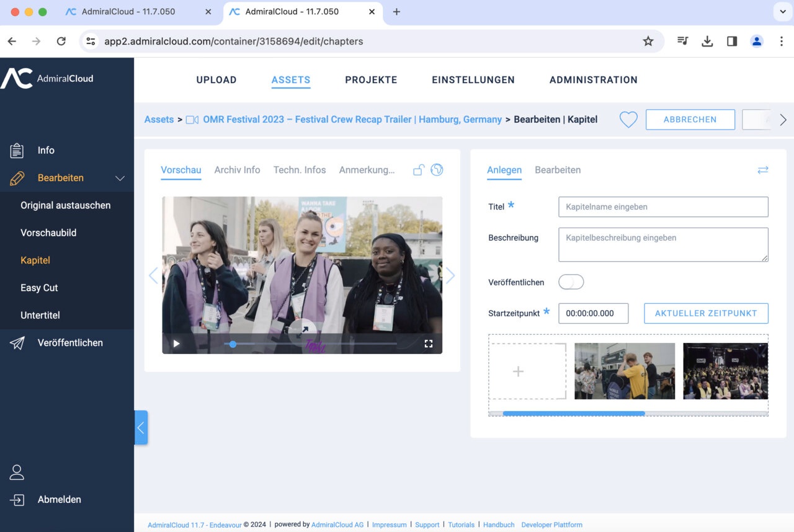Screen dimensions: 794x532
Task: Open the user profile icon in sidebar
Action: [x=17, y=471]
